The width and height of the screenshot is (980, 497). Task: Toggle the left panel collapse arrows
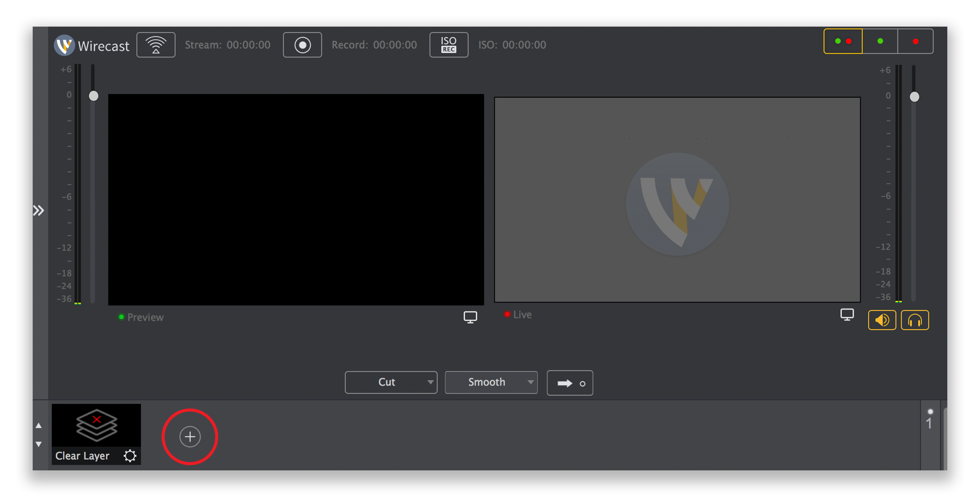coord(39,211)
